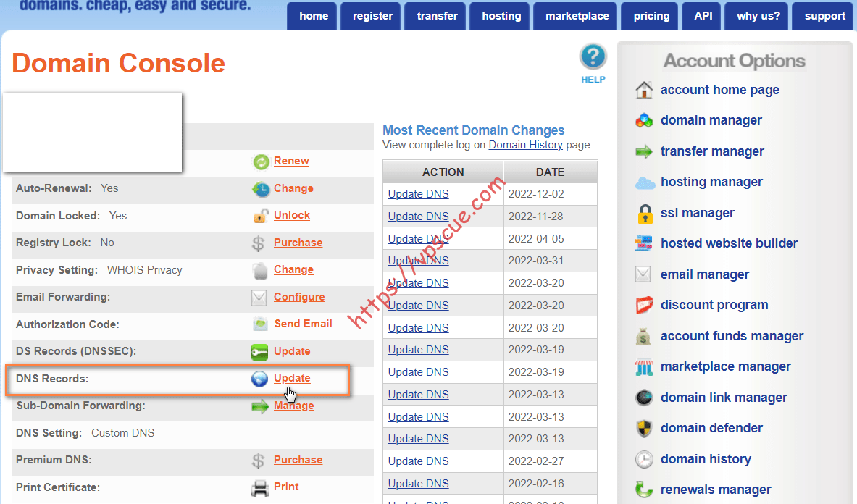Click Change link for Privacy Setting
This screenshot has width=857, height=504.
(293, 270)
